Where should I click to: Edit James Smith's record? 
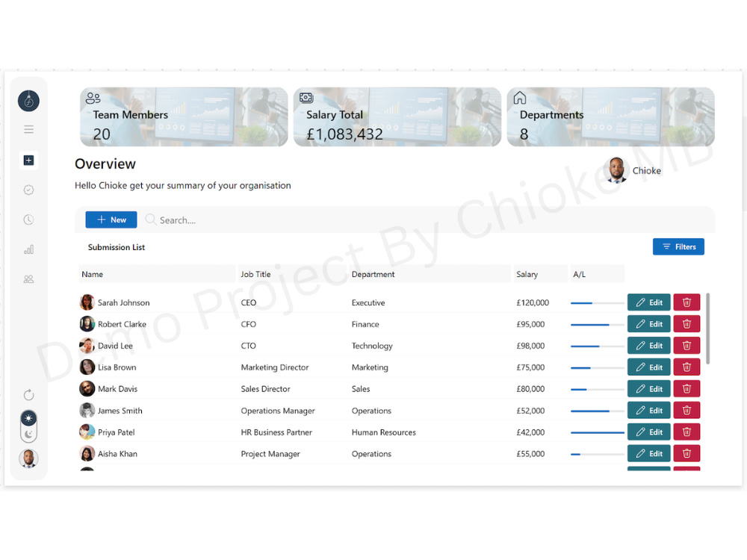coord(648,411)
